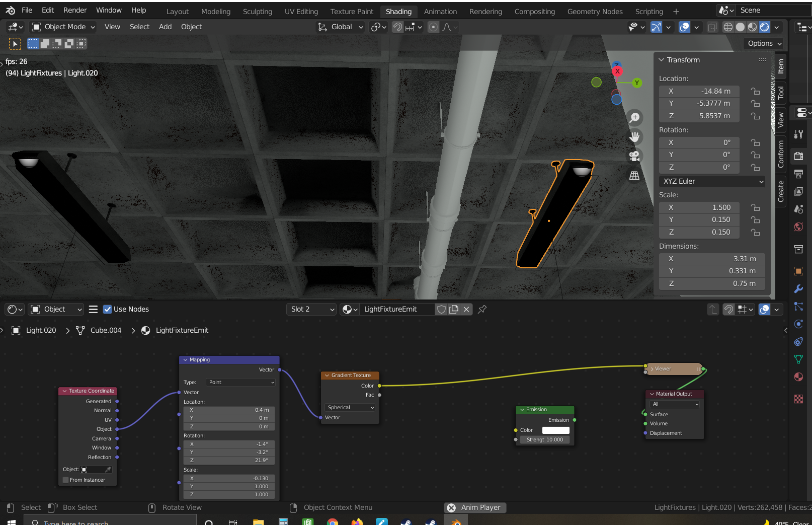Open the Render properties tab
This screenshot has height=525, width=812.
coord(798,156)
